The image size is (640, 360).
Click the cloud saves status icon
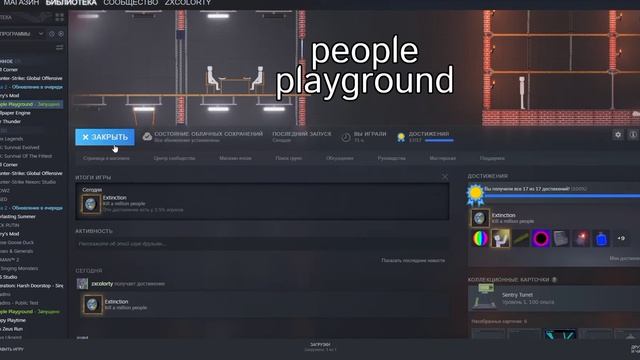pyautogui.click(x=147, y=137)
